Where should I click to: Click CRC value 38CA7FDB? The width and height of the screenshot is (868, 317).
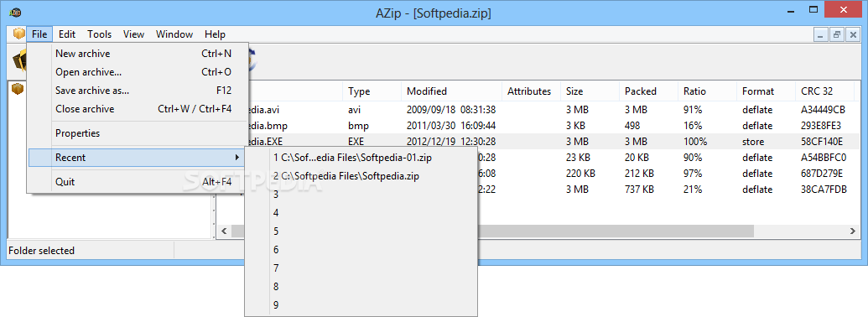coord(824,190)
